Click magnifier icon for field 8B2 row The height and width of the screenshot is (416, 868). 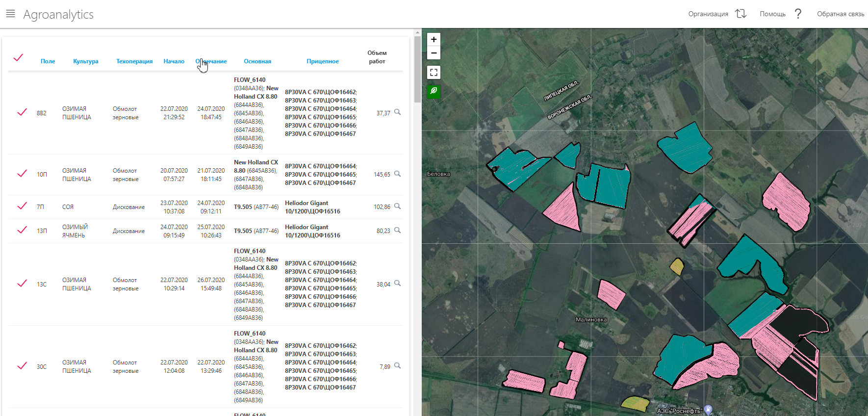(x=397, y=112)
